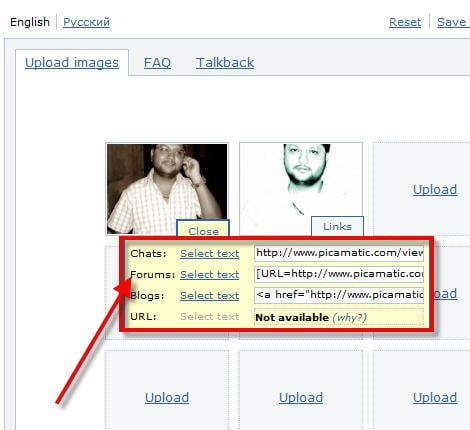Click the green-tinted face thumbnail

(x=301, y=188)
